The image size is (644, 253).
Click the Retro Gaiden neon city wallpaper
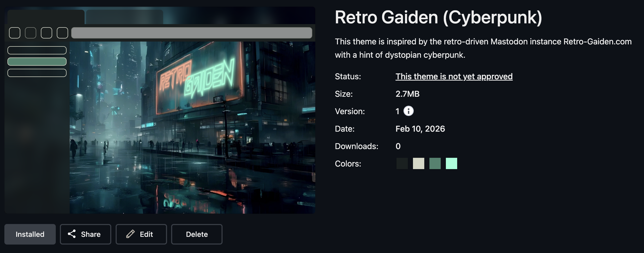(192, 128)
